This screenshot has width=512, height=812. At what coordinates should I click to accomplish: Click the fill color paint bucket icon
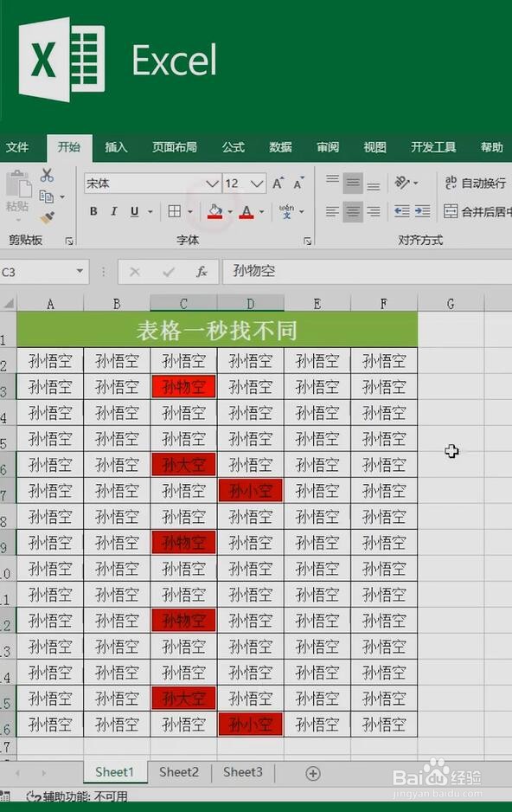tap(215, 211)
